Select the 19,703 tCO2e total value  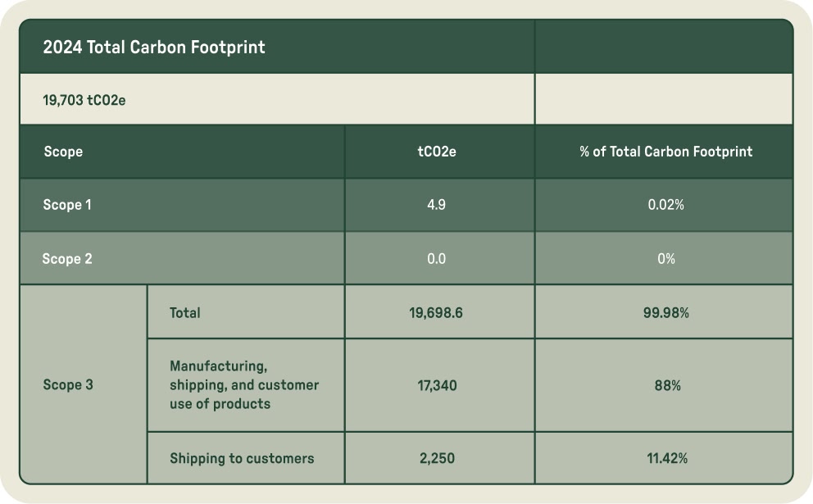[x=84, y=100]
